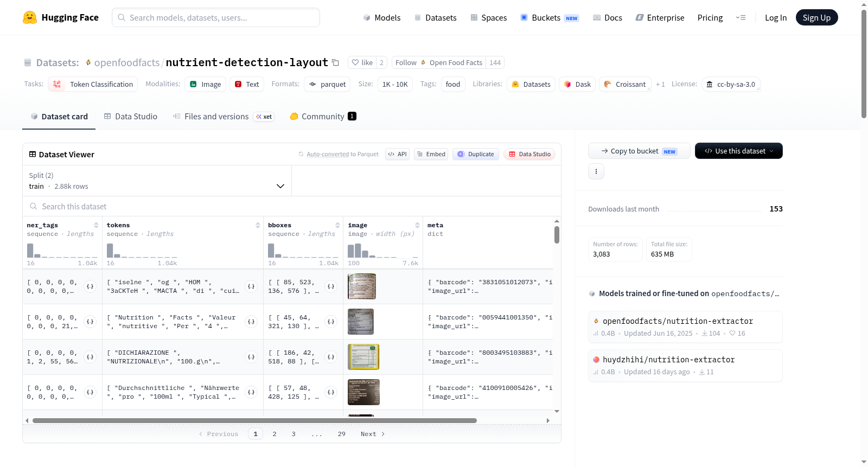868x467 pixels.
Task: Click the horizontal scrollbar of the table
Action: coord(254,420)
